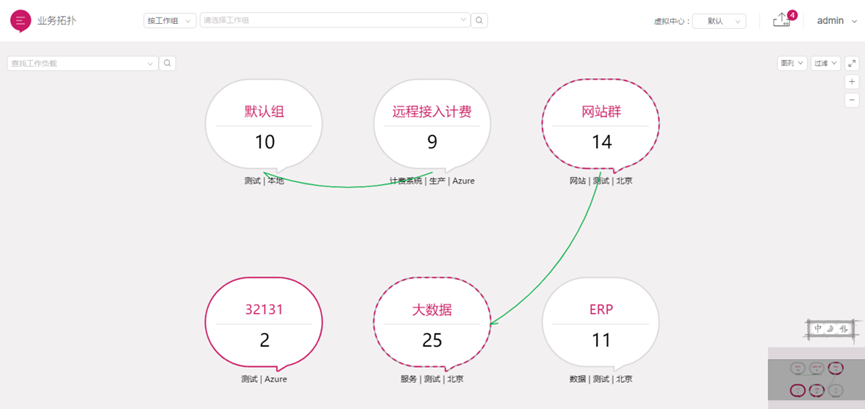865x409 pixels.
Task: Zoom in the topology with plus button
Action: pos(852,82)
